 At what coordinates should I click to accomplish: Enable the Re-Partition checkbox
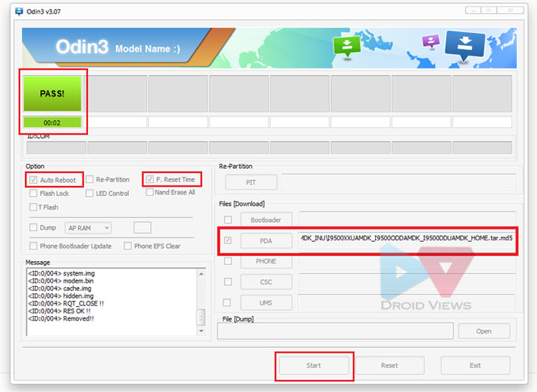pos(89,180)
